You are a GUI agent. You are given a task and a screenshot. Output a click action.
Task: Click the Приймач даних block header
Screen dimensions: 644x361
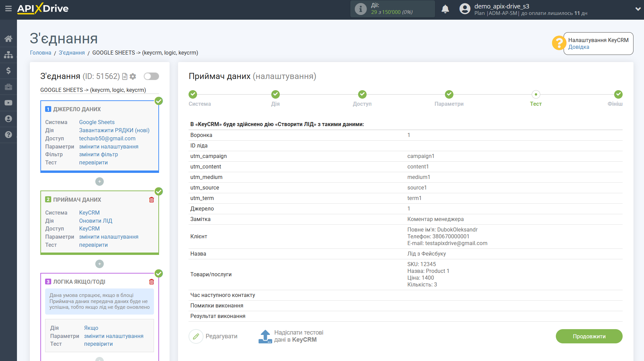tap(77, 200)
